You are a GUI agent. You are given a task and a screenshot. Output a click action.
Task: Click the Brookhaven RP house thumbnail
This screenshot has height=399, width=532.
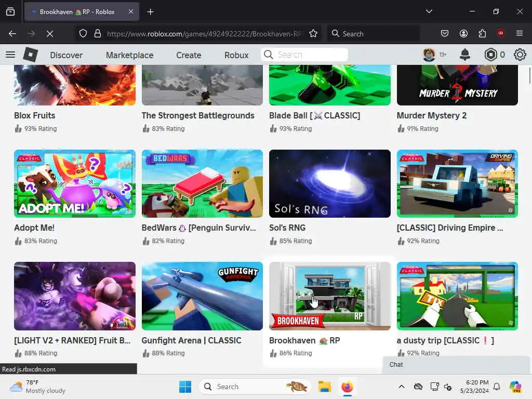pyautogui.click(x=330, y=296)
